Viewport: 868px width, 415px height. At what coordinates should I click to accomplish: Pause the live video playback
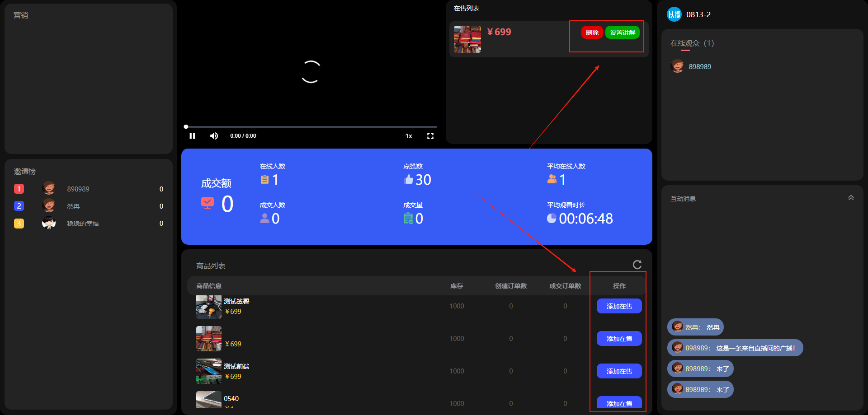click(x=192, y=136)
